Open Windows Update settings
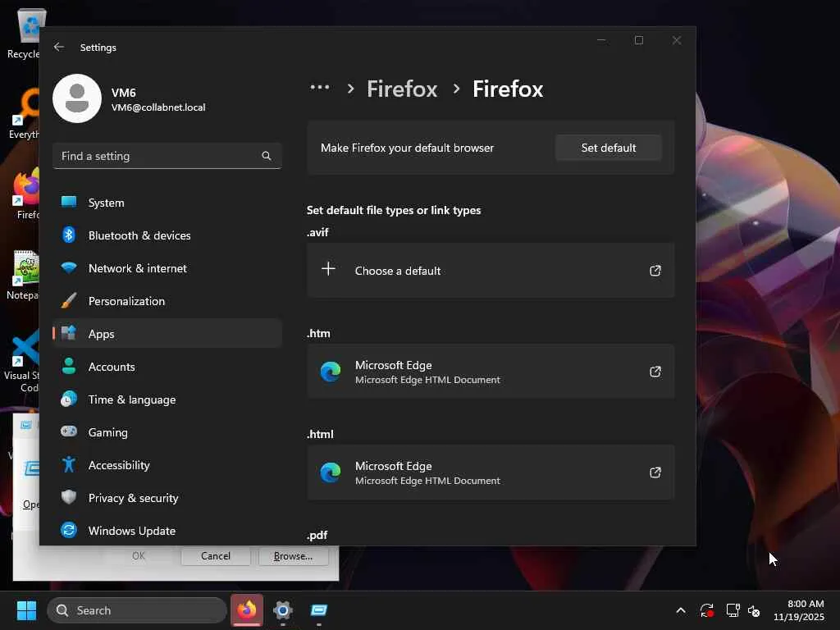The image size is (840, 630). point(167,531)
